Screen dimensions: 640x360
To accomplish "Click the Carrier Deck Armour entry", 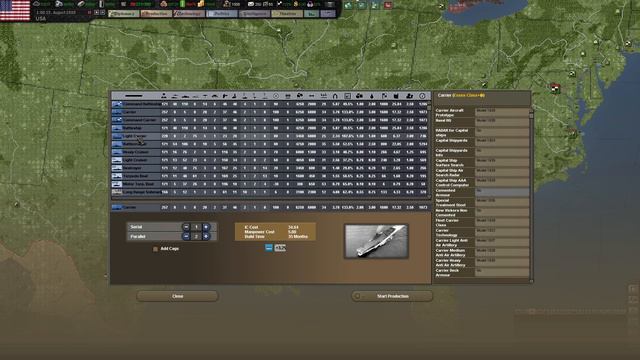I will point(482,273).
